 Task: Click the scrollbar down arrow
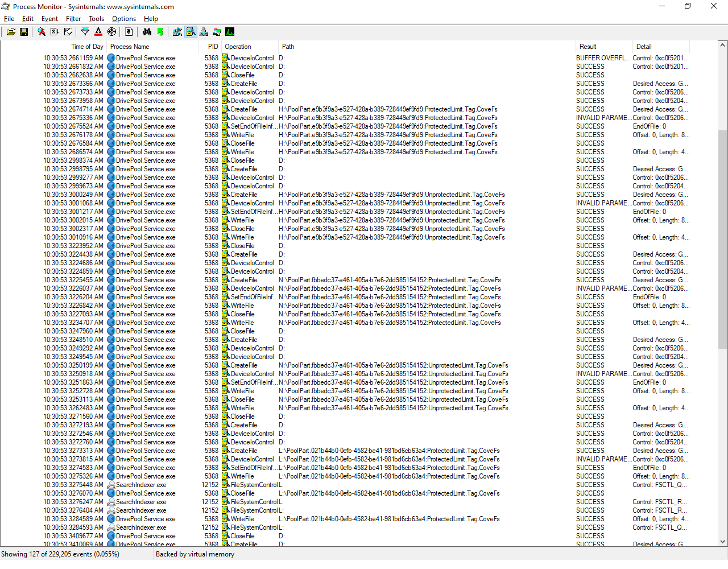tap(723, 542)
